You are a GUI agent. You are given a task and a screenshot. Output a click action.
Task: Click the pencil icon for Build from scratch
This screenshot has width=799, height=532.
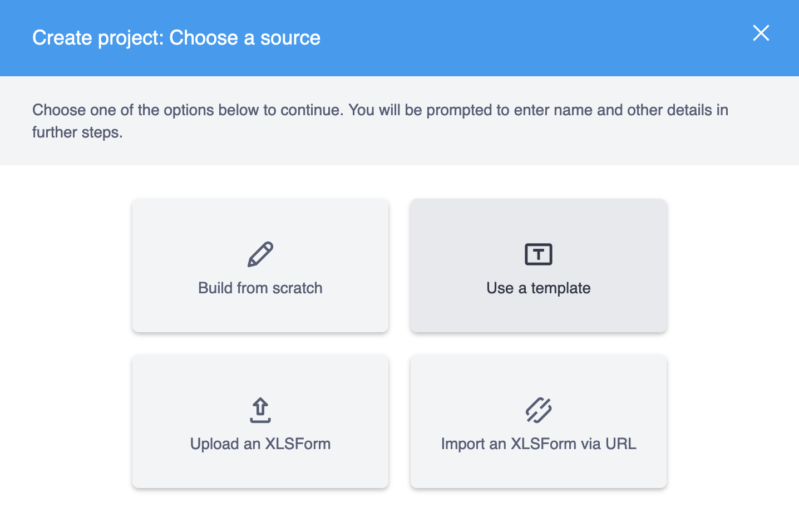[260, 254]
